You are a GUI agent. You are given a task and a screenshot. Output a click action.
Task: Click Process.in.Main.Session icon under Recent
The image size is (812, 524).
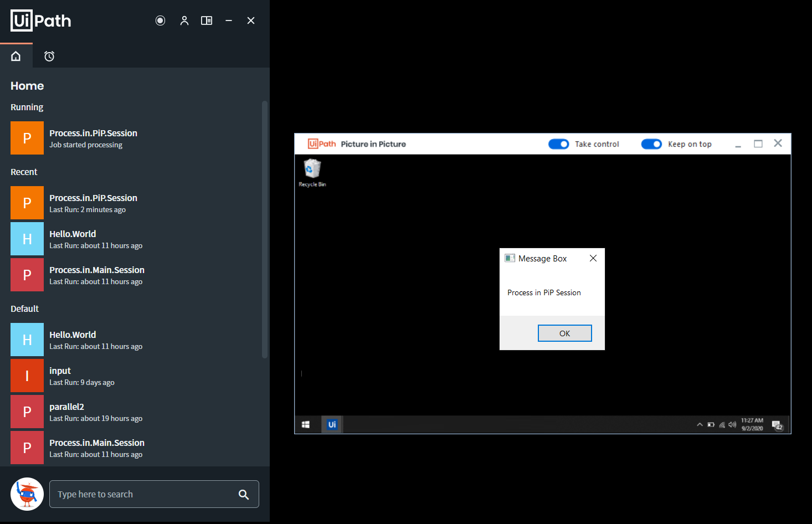coord(27,275)
